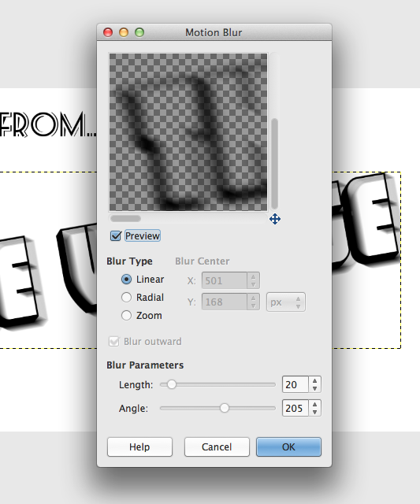Viewport: 420px width, 504px height.
Task: Select the Zoom blur type
Action: (x=126, y=315)
